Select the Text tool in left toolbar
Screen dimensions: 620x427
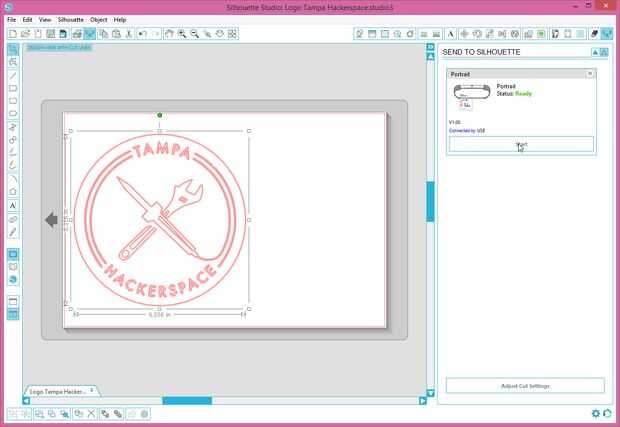coord(13,206)
